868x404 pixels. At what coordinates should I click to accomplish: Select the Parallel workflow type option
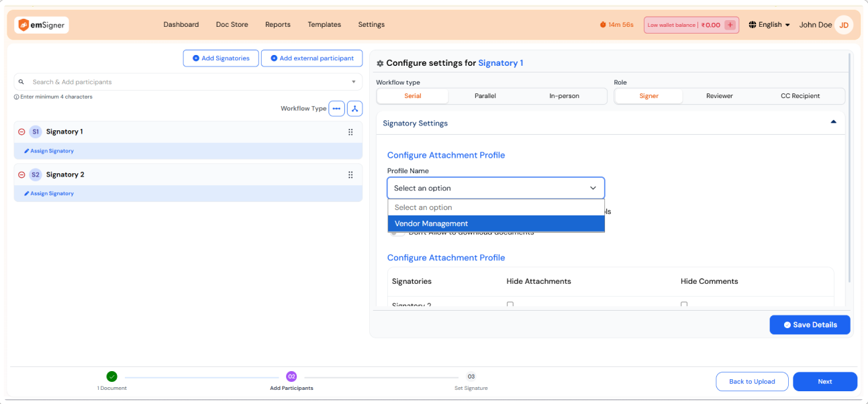click(485, 96)
